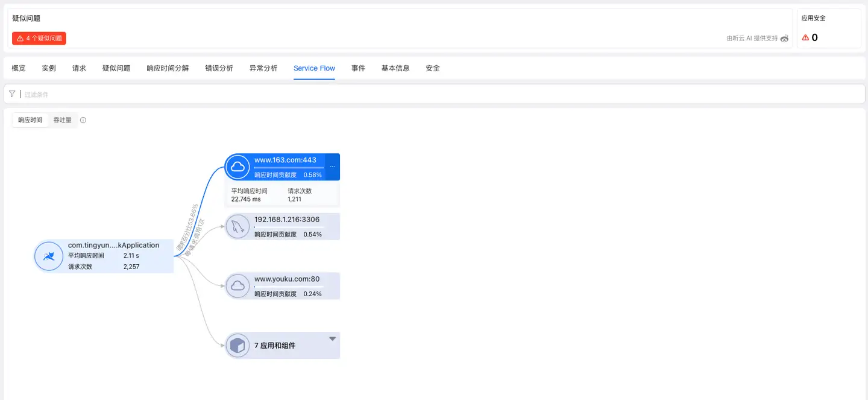Click the filter funnel icon beside 过滤条件
Screen dimensions: 868x400
coord(11,94)
